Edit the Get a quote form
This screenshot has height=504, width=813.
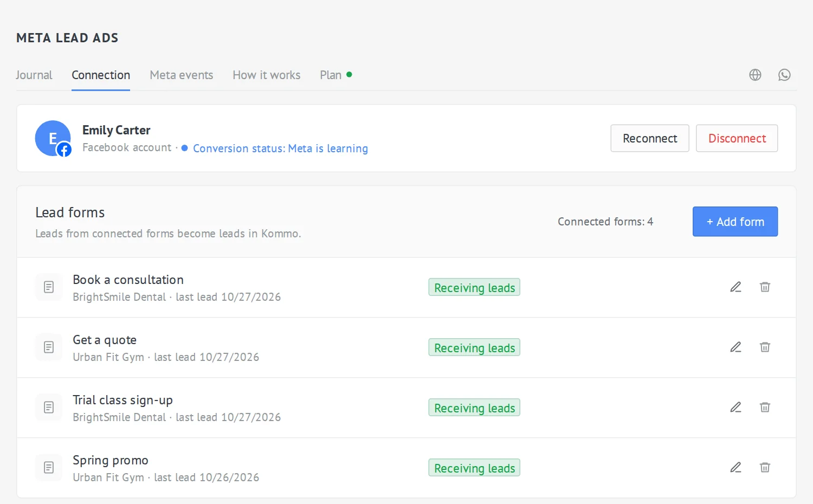pyautogui.click(x=735, y=347)
